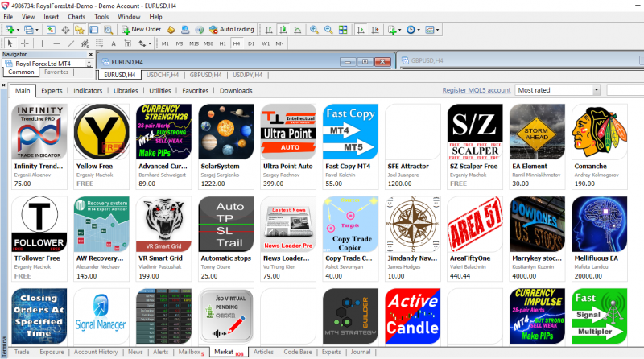Switch chart to Line Chart icon
Screen dimensions: 644x359
point(297,30)
